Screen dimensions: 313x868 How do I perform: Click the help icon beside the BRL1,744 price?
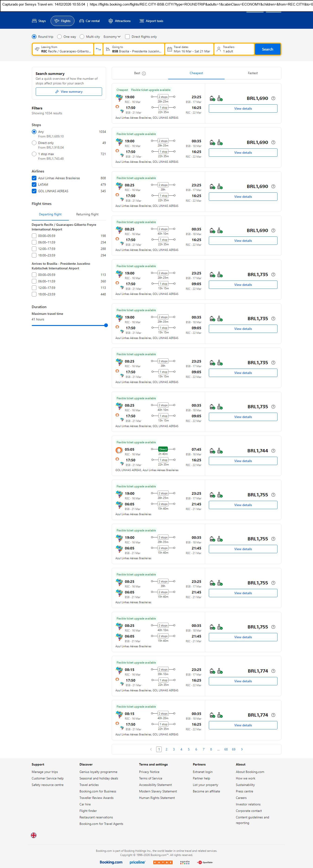[x=273, y=451]
